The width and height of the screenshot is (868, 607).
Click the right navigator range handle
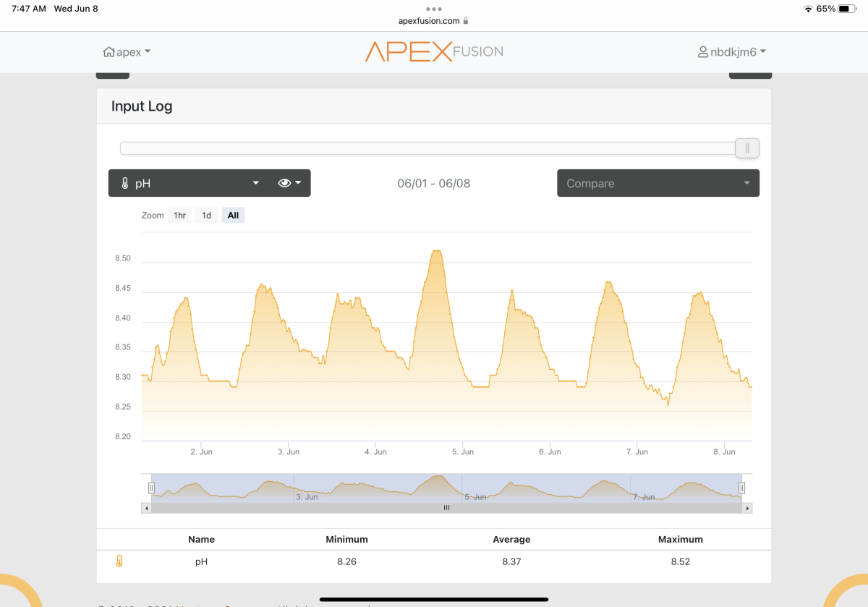coord(741,488)
